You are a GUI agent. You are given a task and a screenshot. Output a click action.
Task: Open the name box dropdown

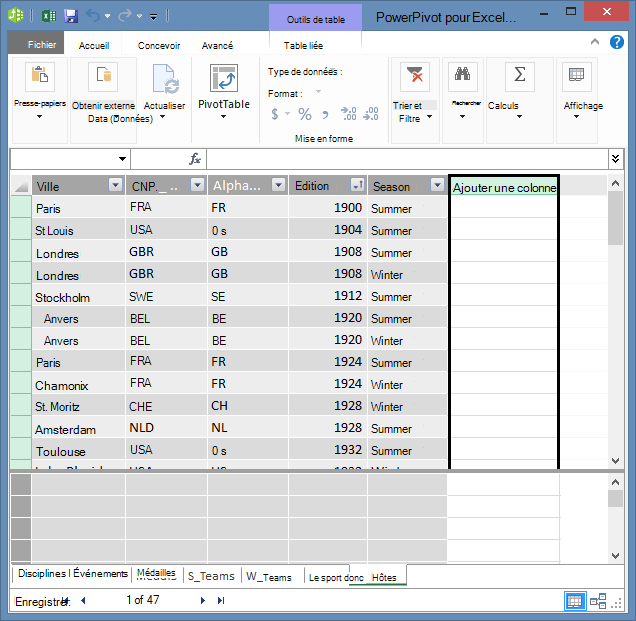122,159
